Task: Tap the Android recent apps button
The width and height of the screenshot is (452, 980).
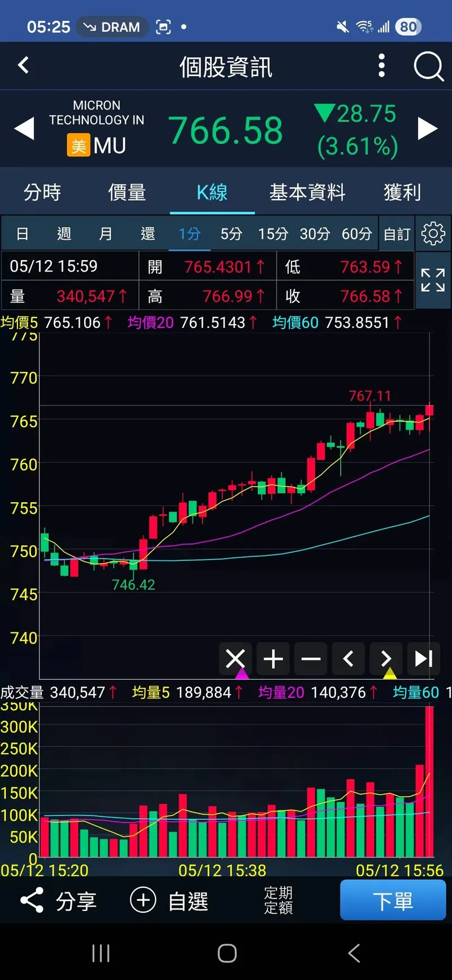Action: 101,953
